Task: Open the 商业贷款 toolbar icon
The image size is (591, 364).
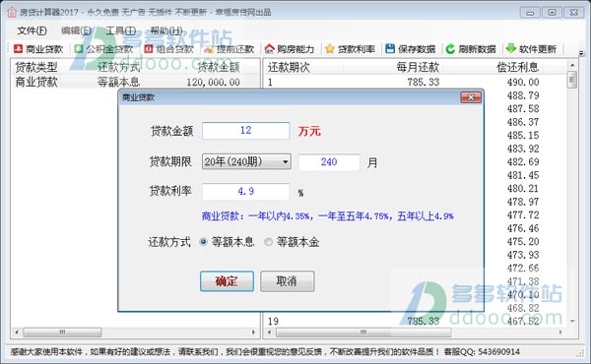Action: [19, 48]
